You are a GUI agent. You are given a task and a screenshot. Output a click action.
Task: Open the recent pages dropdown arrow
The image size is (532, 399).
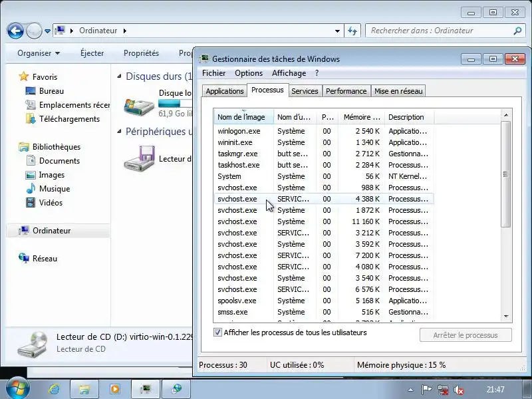click(x=47, y=31)
